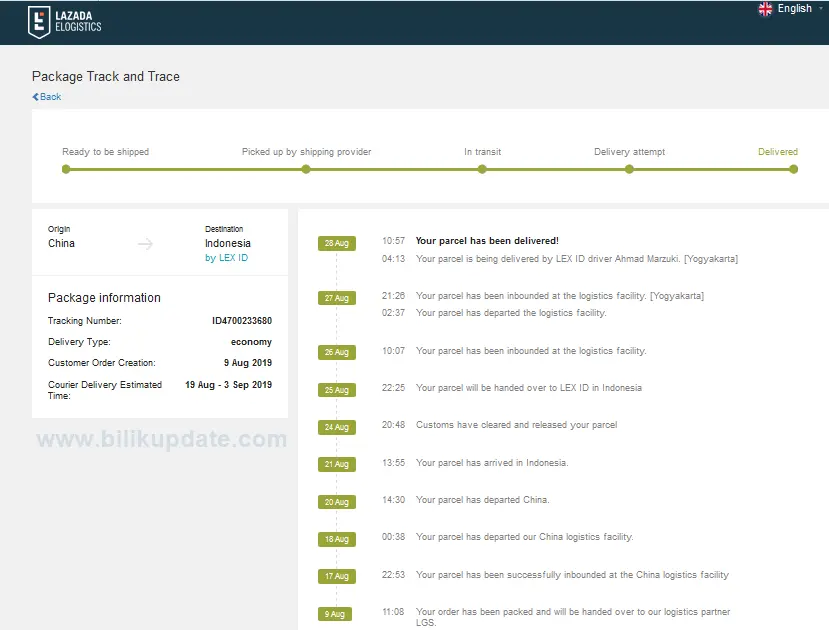Screen dimensions: 829x630
Task: Click the Back link
Action: click(47, 97)
